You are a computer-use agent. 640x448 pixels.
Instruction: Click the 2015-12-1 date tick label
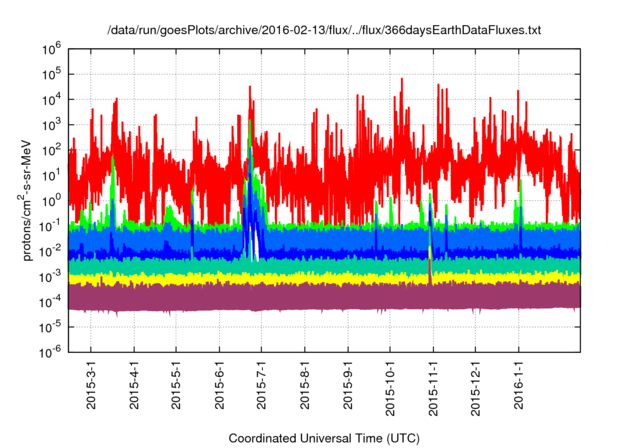click(x=476, y=388)
